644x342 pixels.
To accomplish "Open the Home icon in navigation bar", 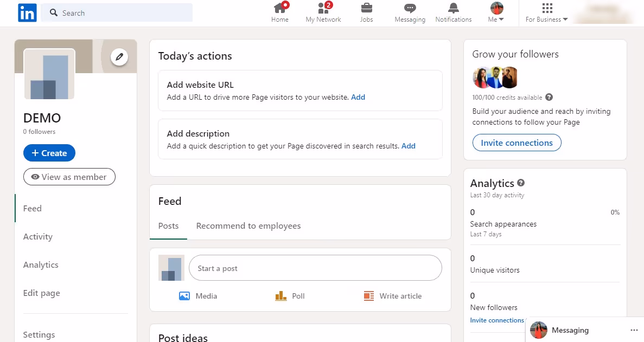I will pos(280,12).
